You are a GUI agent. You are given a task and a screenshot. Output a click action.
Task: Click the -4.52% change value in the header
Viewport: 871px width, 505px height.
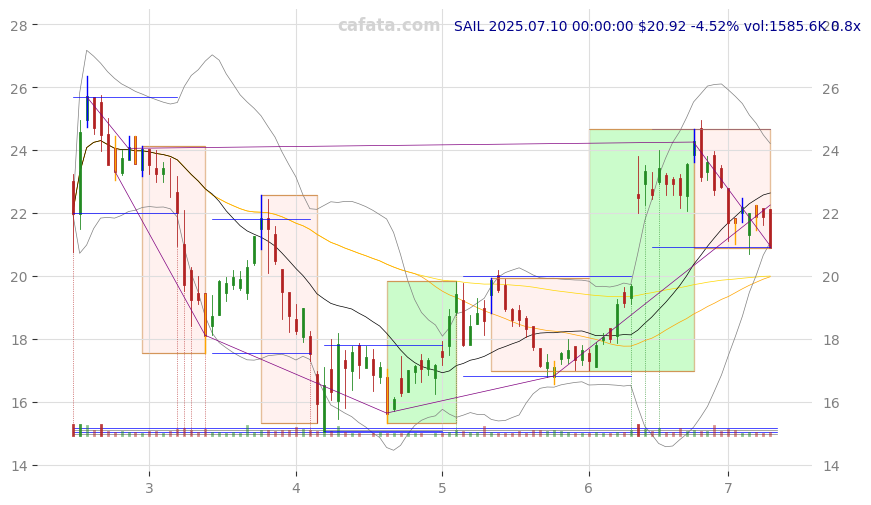(715, 26)
